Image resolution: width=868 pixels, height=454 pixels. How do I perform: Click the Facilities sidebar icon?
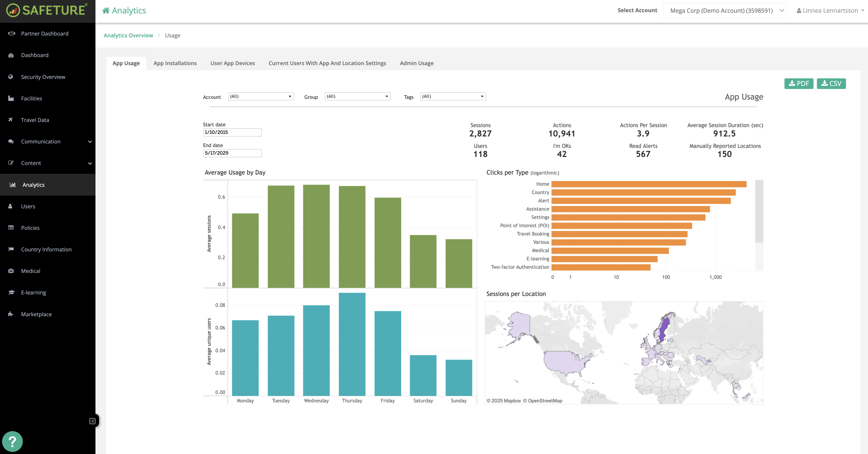tap(11, 98)
